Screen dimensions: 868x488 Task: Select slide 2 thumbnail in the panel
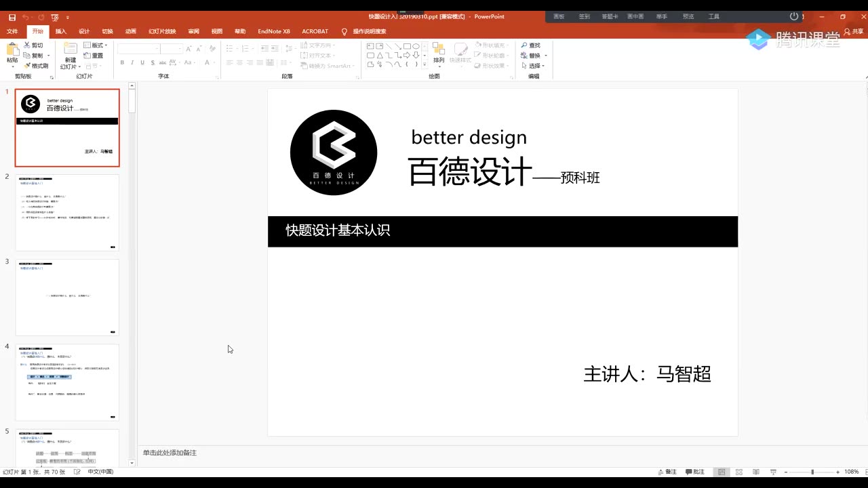[67, 213]
